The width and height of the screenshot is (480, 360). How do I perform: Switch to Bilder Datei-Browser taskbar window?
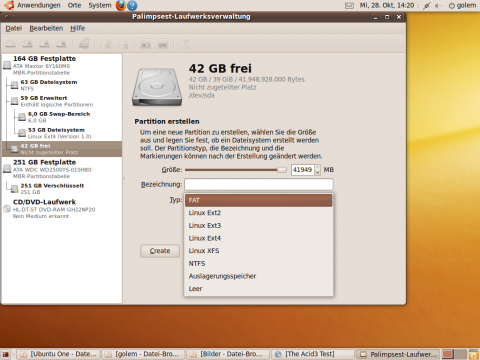click(x=228, y=354)
